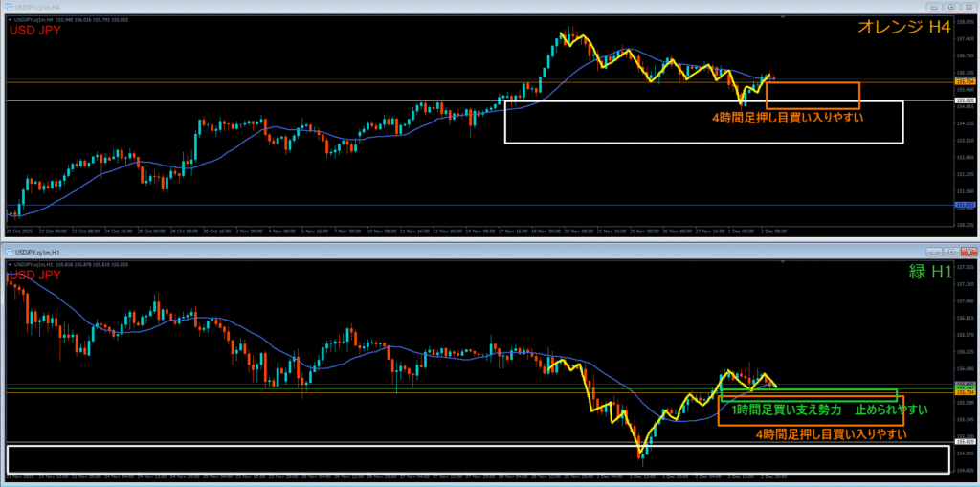Select the H1 window title 'USDJPY.oj1m,H1'
Image resolution: width=980 pixels, height=487 pixels.
[36, 252]
